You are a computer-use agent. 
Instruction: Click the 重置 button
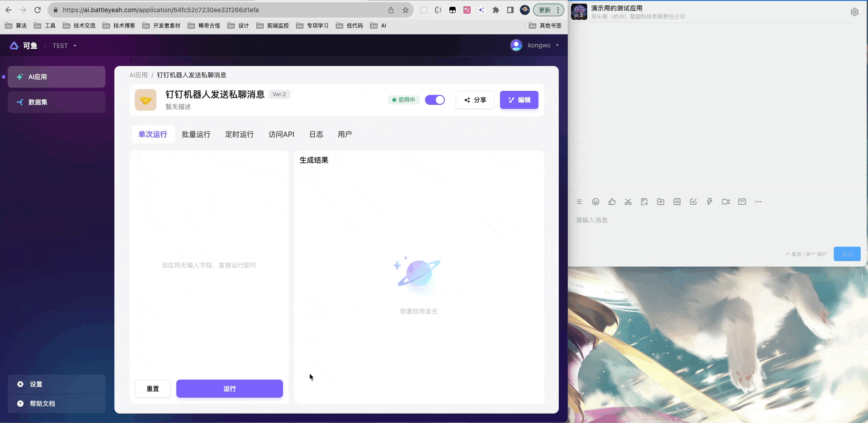click(x=153, y=389)
